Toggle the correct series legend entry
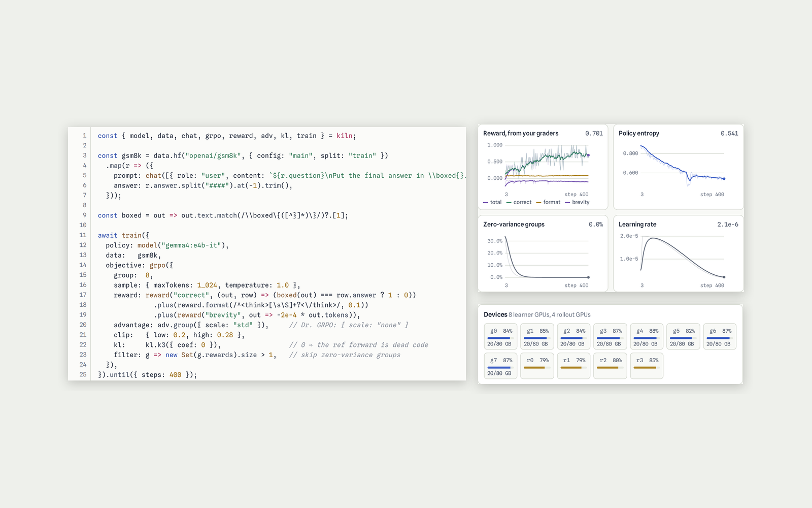 coord(519,202)
